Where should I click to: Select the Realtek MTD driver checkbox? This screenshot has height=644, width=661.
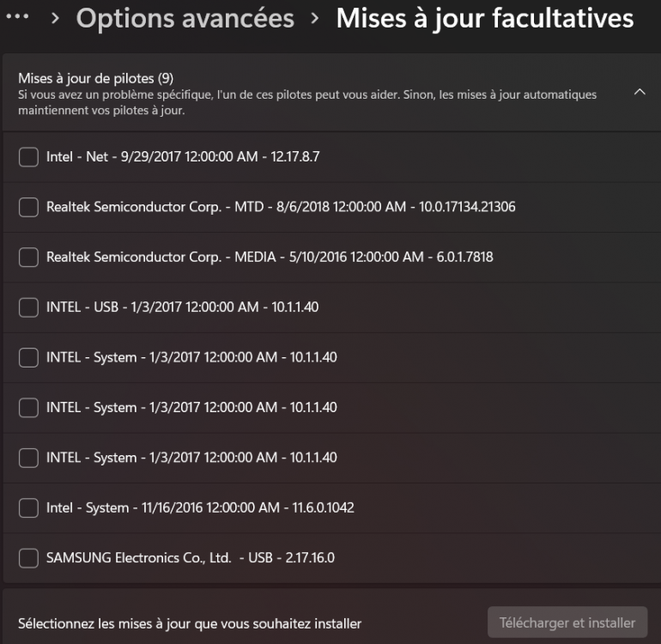click(28, 207)
